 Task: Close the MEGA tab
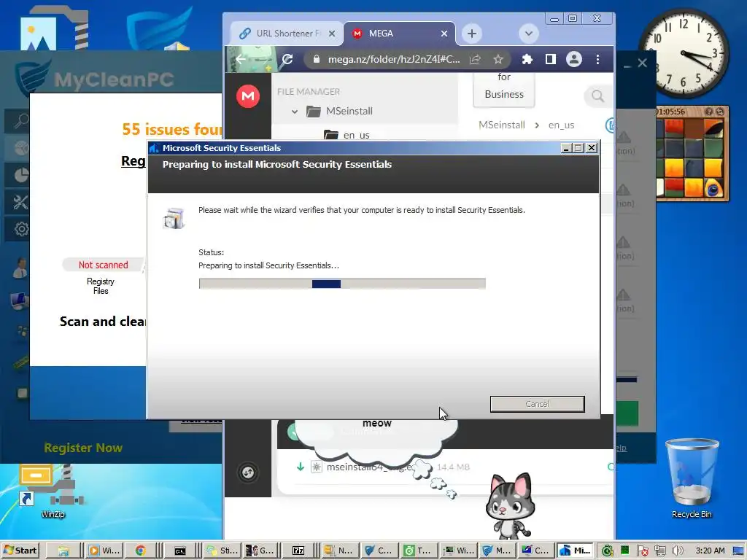coord(444,34)
